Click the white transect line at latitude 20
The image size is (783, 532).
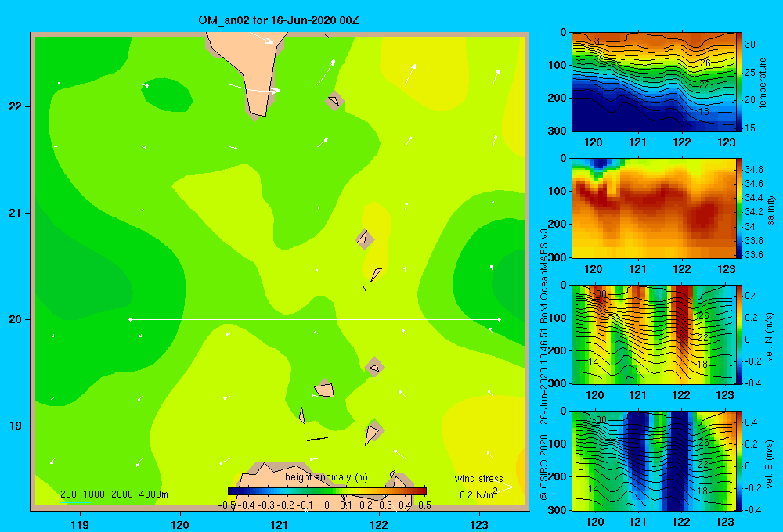315,319
